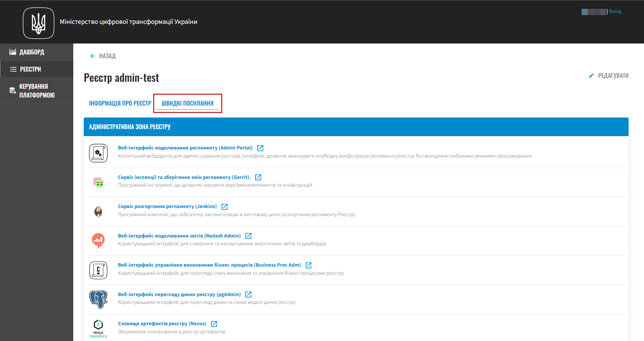Click the Business Proc Adm scroll icon
644x341 pixels.
point(98,270)
